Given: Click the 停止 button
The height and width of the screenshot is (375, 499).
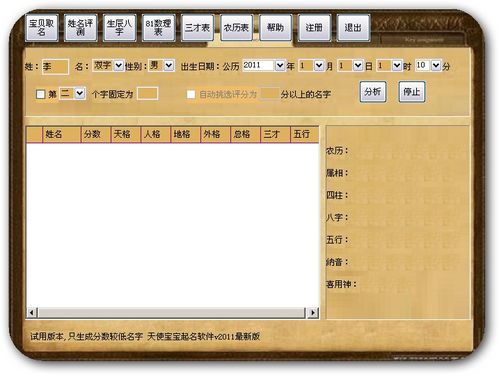Looking at the screenshot, I should 412,91.
